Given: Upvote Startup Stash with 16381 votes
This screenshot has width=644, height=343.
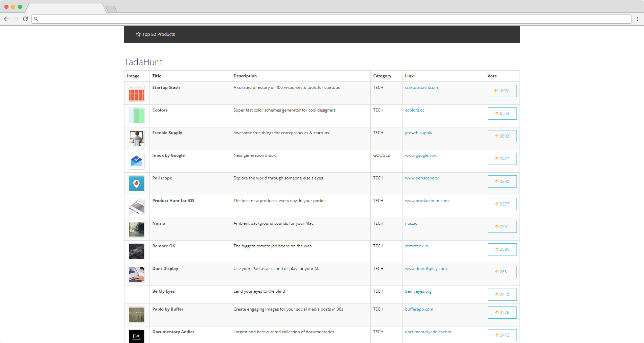Looking at the screenshot, I should (x=502, y=91).
